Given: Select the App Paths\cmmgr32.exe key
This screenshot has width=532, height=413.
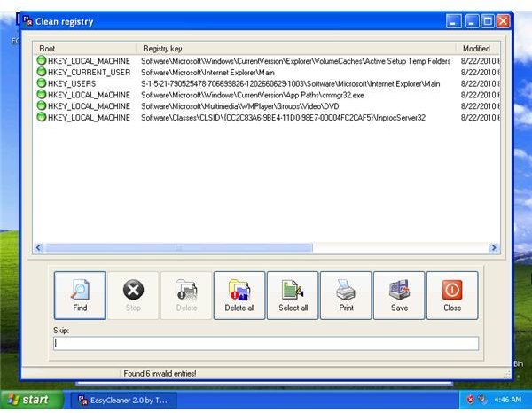Looking at the screenshot, I should click(253, 95).
